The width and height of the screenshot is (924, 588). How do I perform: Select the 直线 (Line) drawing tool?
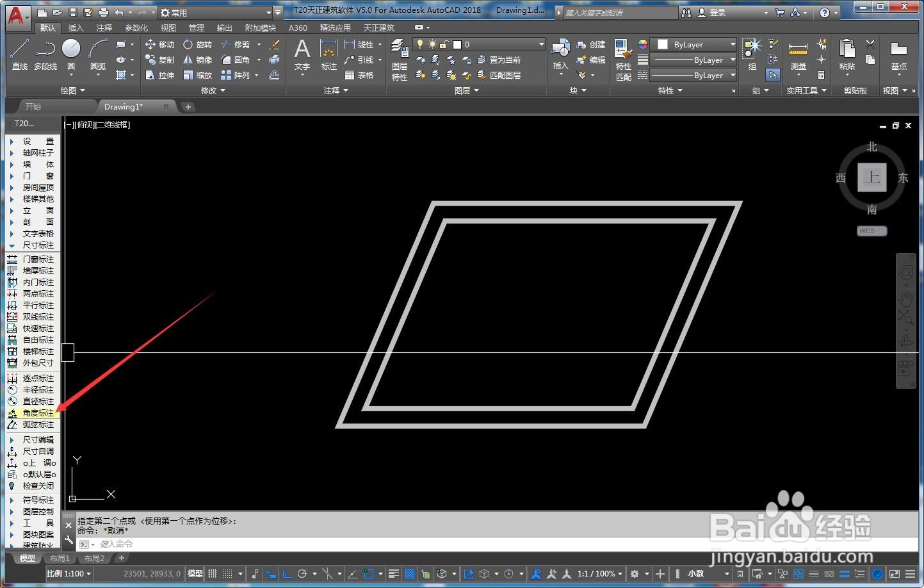point(19,54)
